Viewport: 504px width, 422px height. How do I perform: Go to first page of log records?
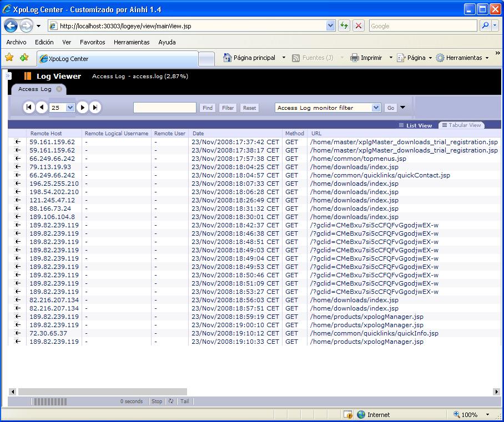pos(29,107)
